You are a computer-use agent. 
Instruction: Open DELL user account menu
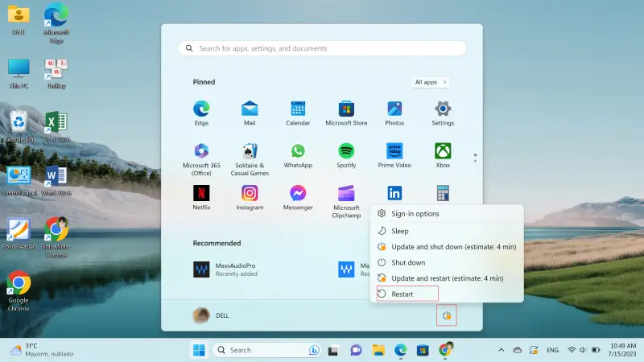point(211,315)
